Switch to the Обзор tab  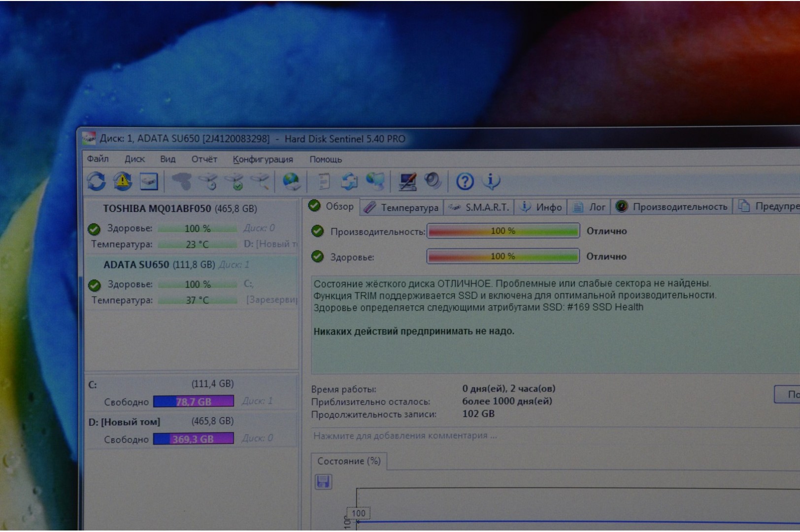click(331, 206)
